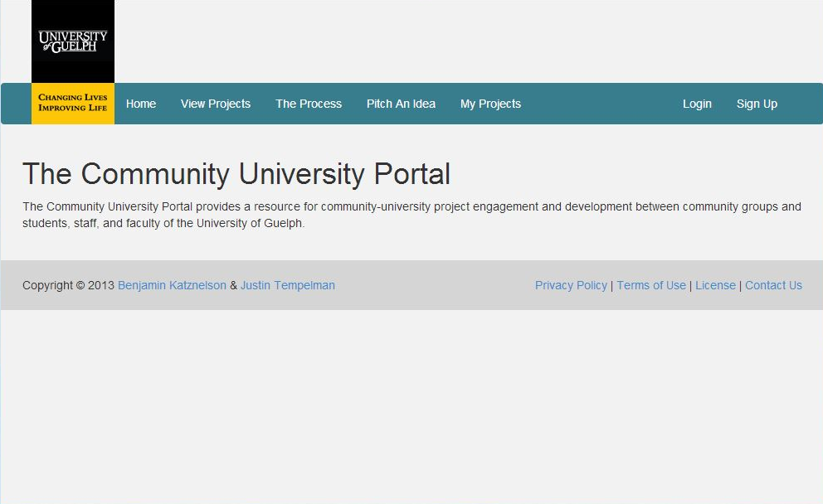This screenshot has height=504, width=823.
Task: Select Pitch An Idea
Action: tap(401, 104)
